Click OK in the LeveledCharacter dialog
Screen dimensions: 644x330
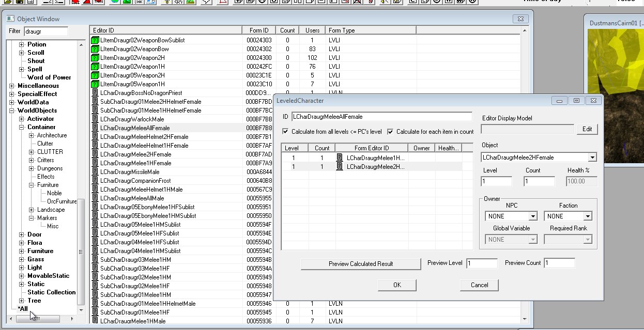pos(397,285)
